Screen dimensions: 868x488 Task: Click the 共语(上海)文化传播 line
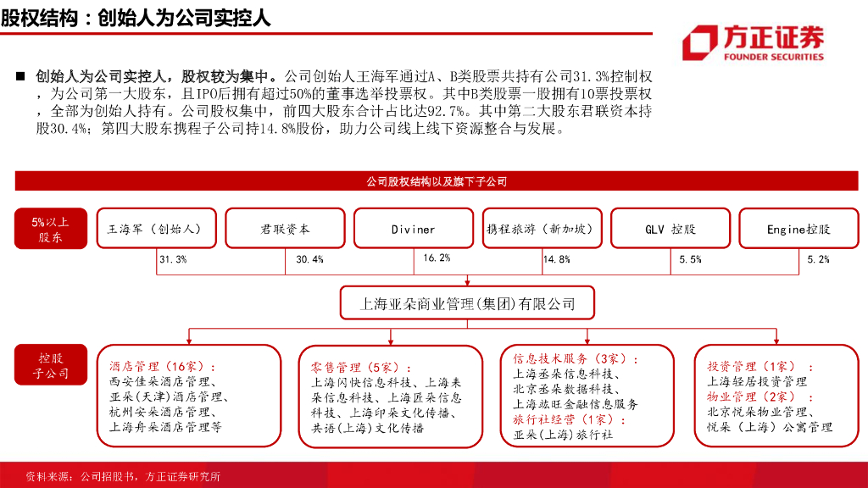pos(367,428)
